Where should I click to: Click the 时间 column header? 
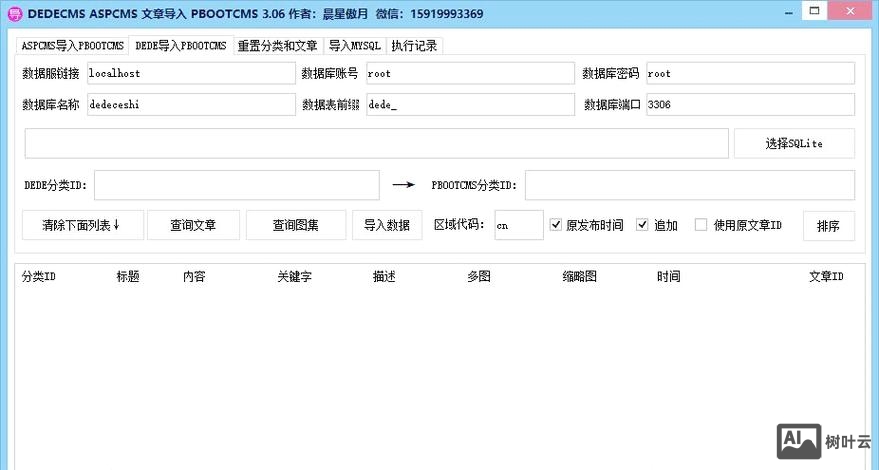click(669, 277)
